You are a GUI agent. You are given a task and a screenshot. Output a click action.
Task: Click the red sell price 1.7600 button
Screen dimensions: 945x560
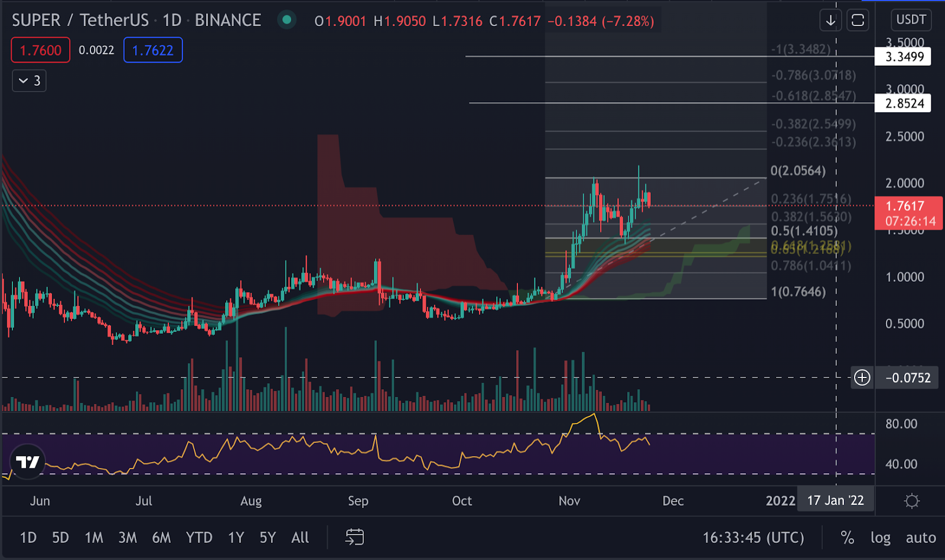tap(40, 50)
